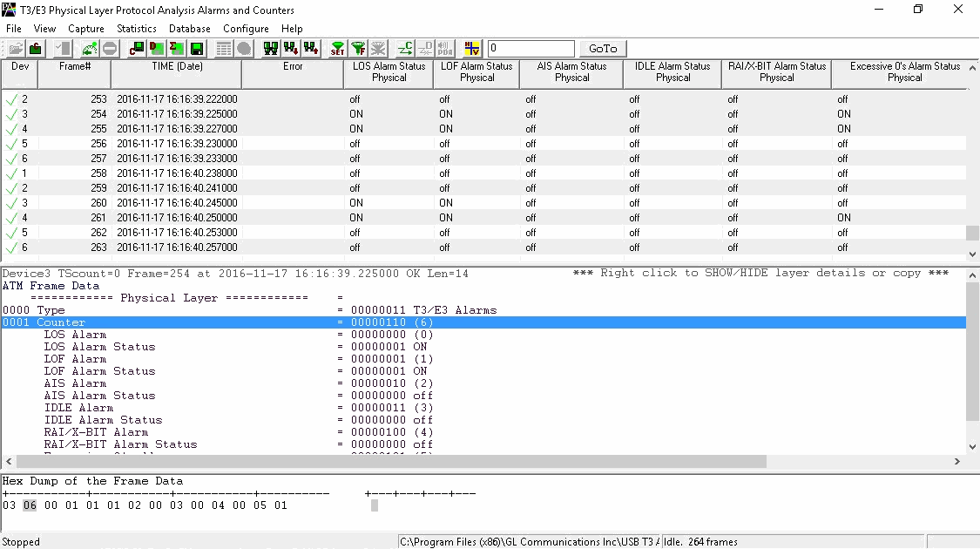Click the binoculars Find icon in toolbar
The width and height of the screenshot is (980, 549).
(x=270, y=49)
